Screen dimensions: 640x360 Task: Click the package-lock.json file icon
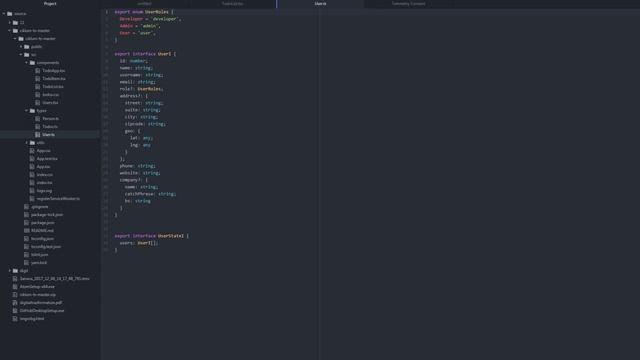pyautogui.click(x=26, y=215)
